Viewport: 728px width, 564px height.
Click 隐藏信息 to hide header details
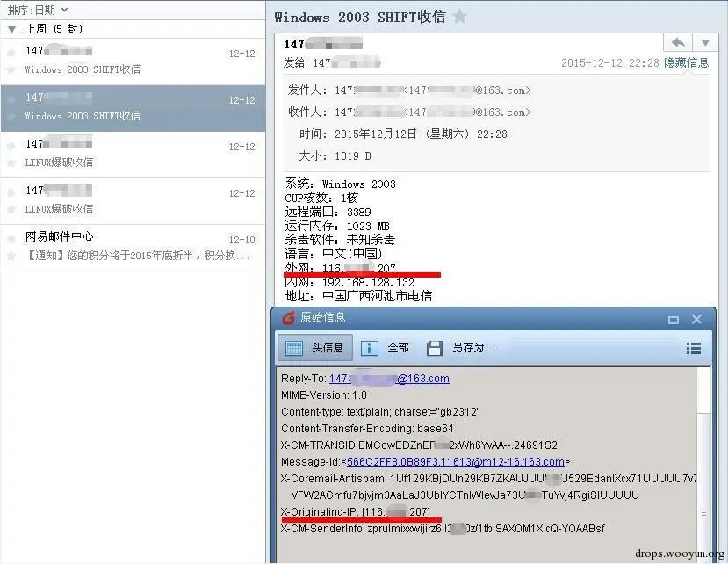pos(686,62)
